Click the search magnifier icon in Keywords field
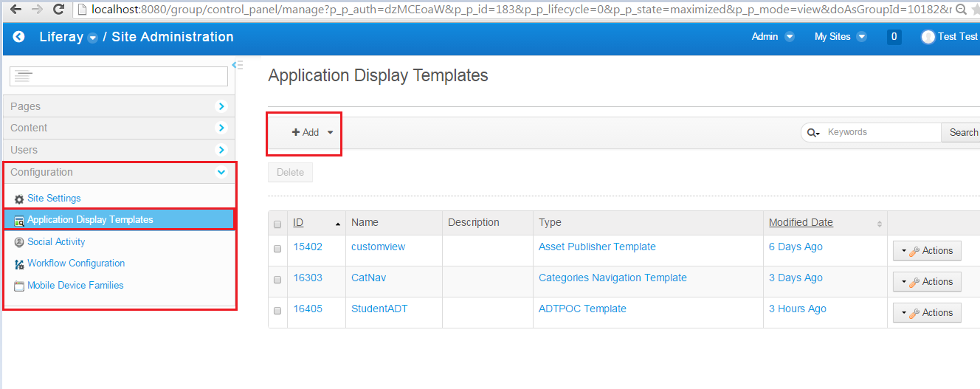This screenshot has width=980, height=389. (x=813, y=133)
